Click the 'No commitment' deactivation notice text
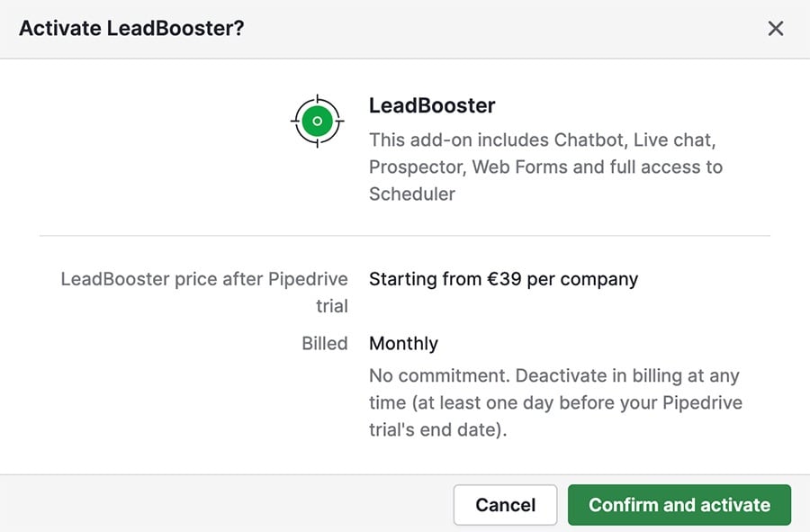Viewport: 810px width, 532px height. 554,402
